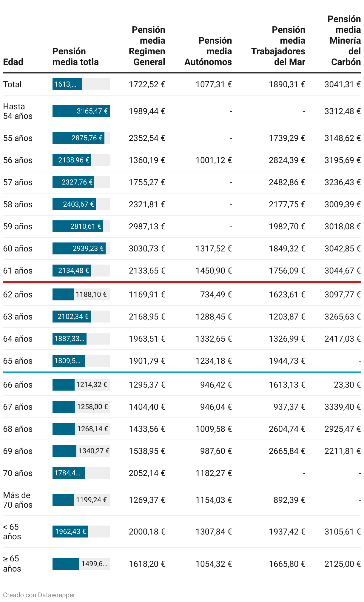Click the 'Pensión media Regimen General' header
This screenshot has width=364, height=602.
[x=147, y=46]
